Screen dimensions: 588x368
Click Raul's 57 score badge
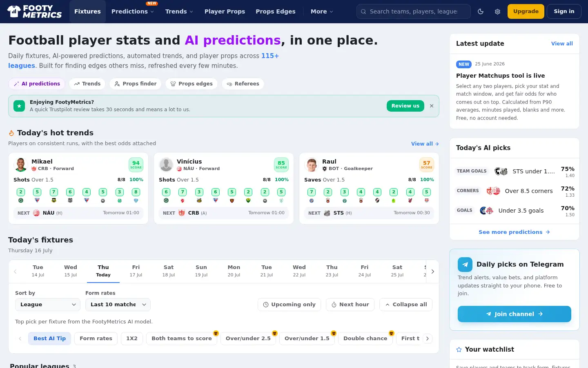(427, 165)
